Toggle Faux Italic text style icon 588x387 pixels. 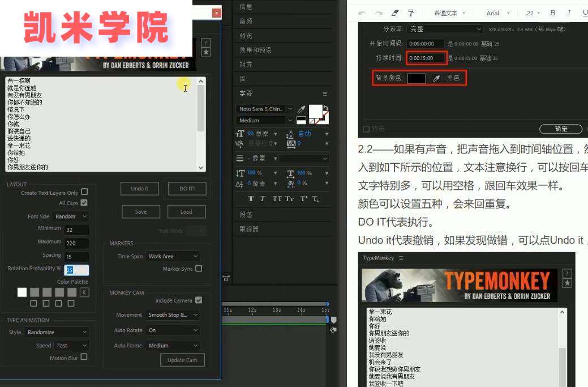tap(263, 198)
